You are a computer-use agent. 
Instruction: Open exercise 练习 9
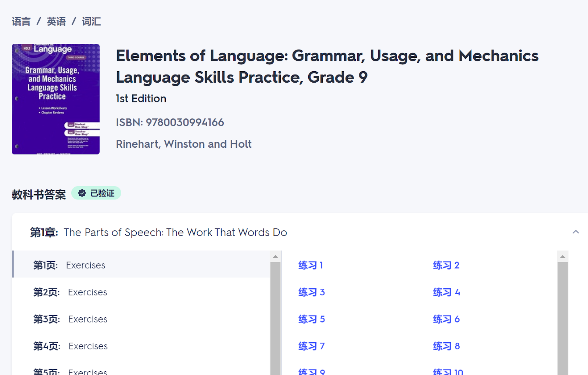312,371
